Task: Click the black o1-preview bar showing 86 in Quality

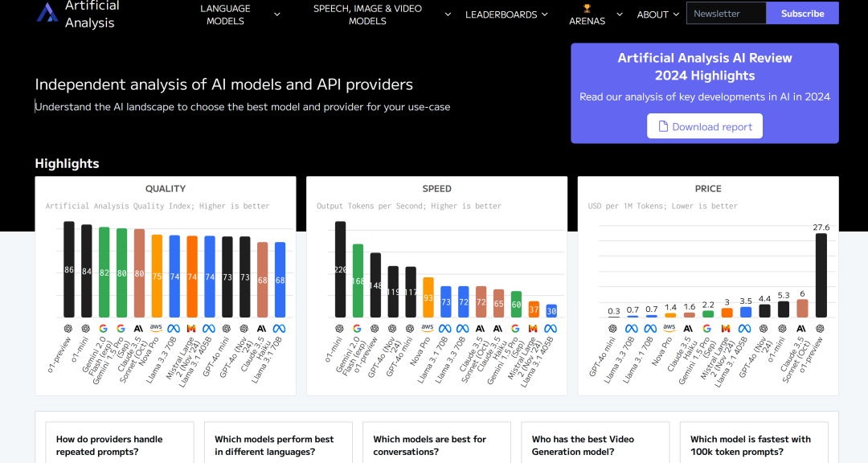Action: [68, 270]
